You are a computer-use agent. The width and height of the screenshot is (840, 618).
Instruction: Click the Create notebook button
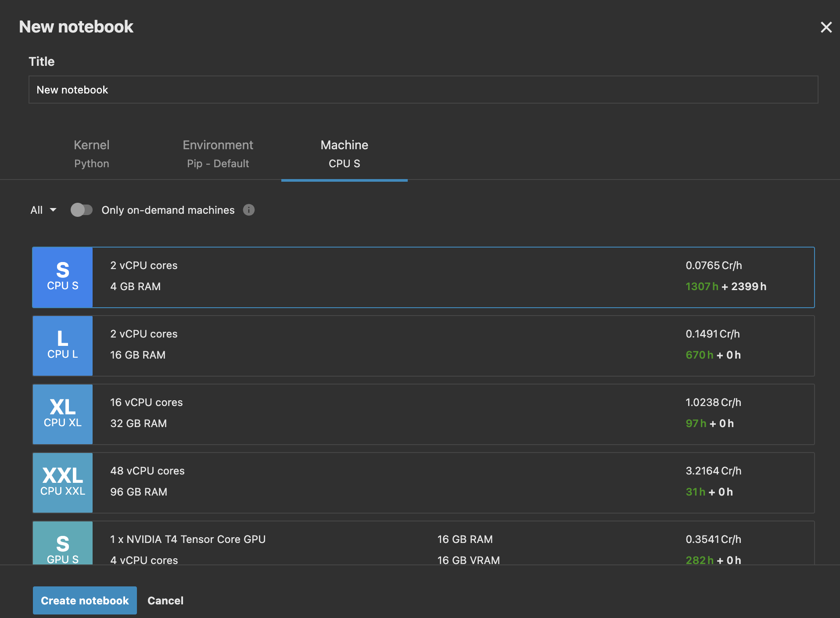coord(84,600)
